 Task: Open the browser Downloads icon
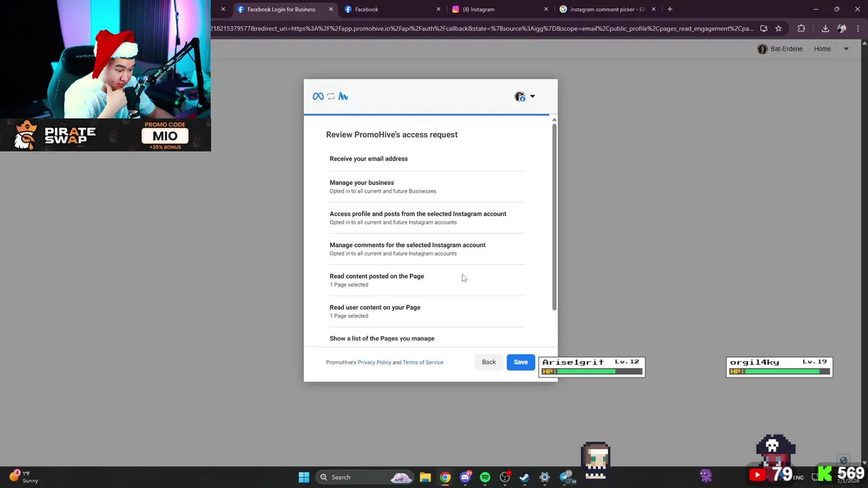[825, 28]
